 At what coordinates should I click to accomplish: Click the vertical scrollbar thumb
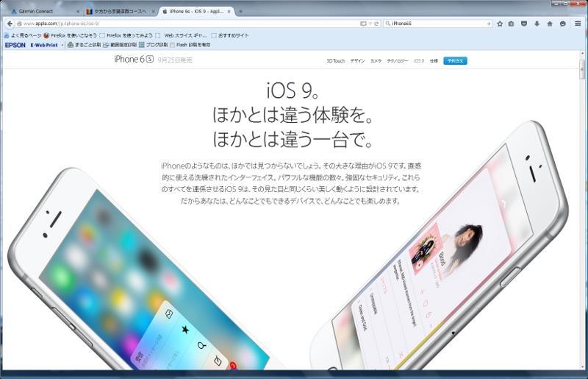[582, 69]
